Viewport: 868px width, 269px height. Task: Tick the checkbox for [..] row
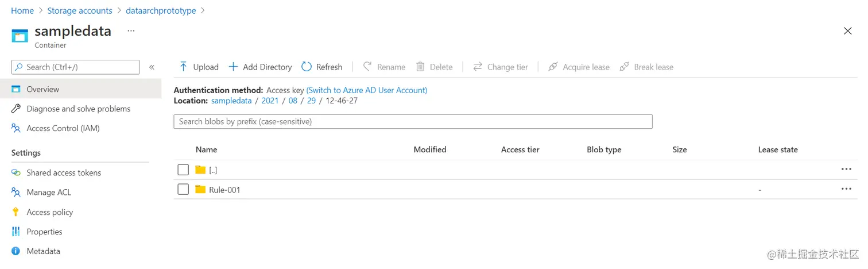tap(183, 170)
